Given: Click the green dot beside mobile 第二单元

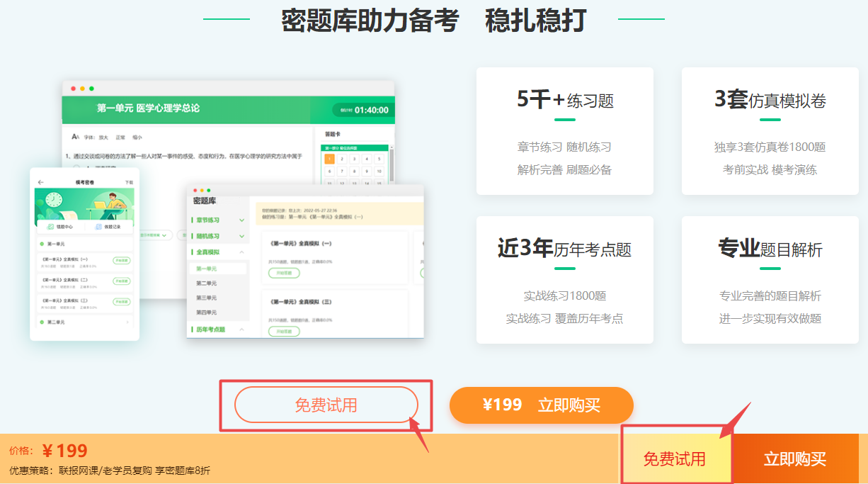Looking at the screenshot, I should coord(42,322).
